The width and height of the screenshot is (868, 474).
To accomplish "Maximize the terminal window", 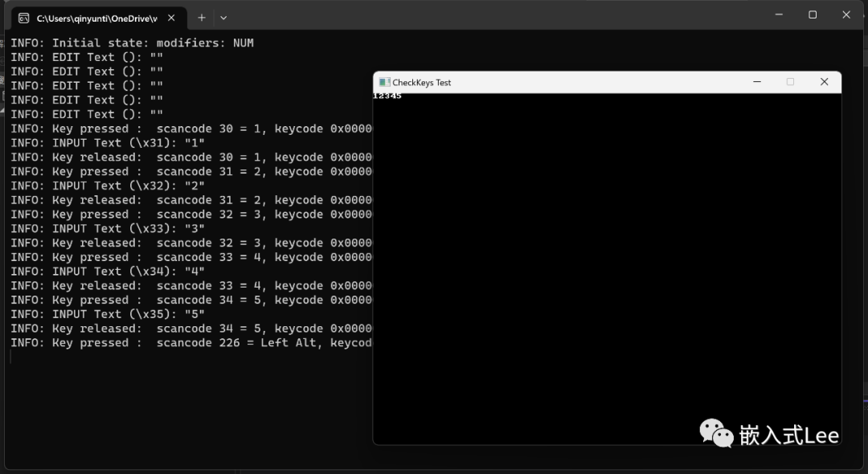I will pyautogui.click(x=813, y=15).
